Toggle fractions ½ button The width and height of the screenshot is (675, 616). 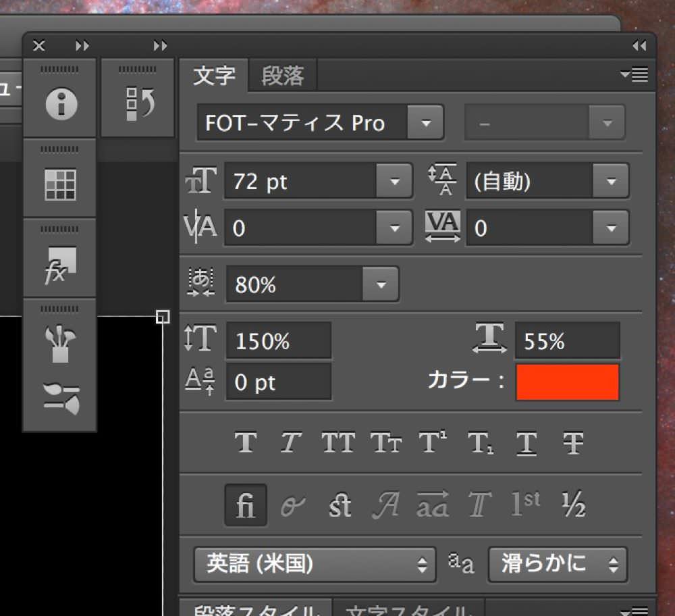[x=573, y=504]
